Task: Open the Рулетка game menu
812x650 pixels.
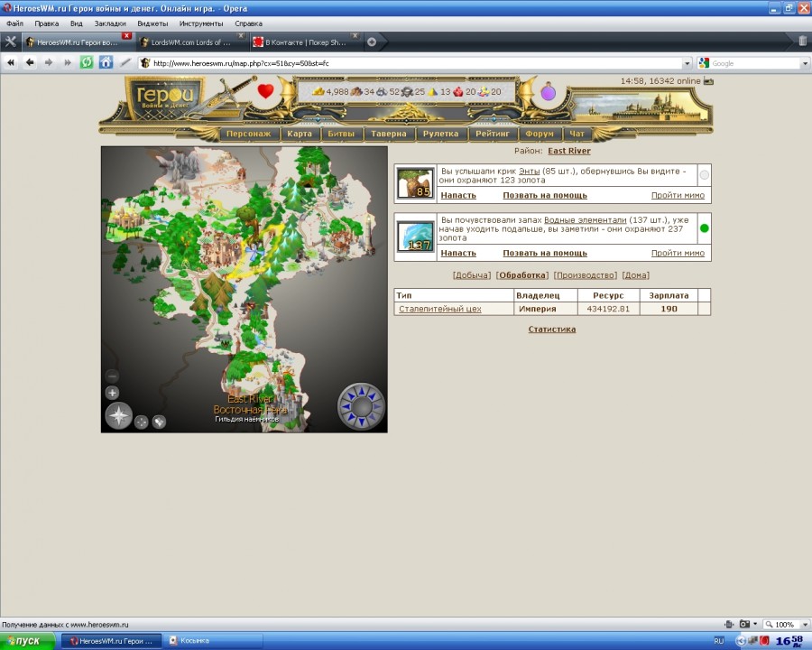Action: point(440,134)
